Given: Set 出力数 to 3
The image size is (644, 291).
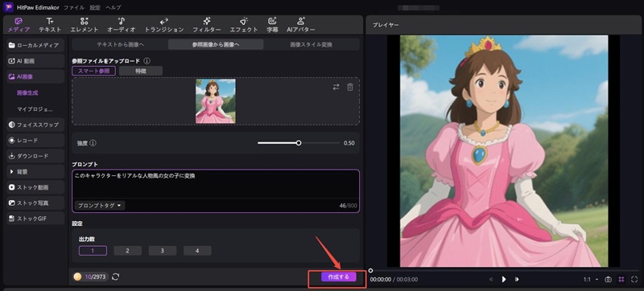Looking at the screenshot, I should pyautogui.click(x=163, y=251).
